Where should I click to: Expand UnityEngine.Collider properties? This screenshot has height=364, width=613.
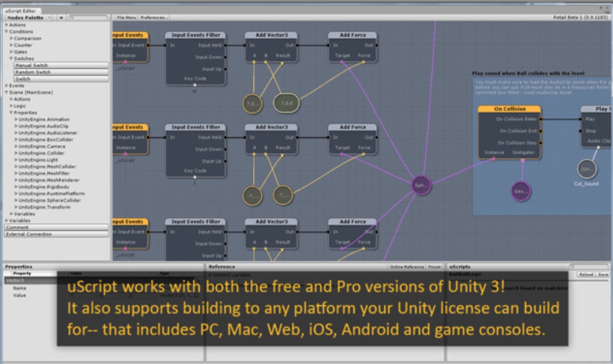[16, 153]
